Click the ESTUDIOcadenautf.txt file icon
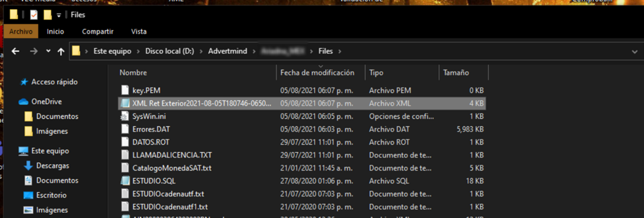The width and height of the screenshot is (644, 218). (x=125, y=194)
